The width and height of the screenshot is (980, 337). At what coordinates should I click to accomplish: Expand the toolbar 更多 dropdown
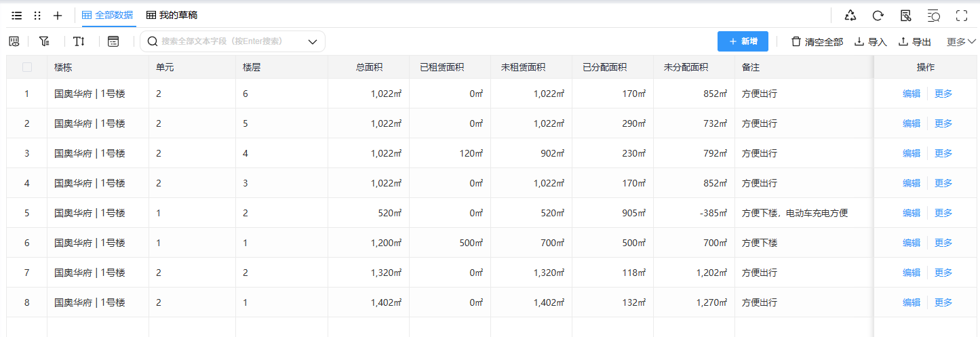961,41
